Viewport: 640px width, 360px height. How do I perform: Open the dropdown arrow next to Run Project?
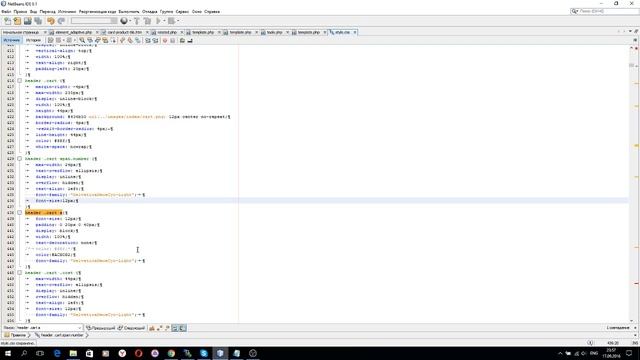(x=164, y=21)
